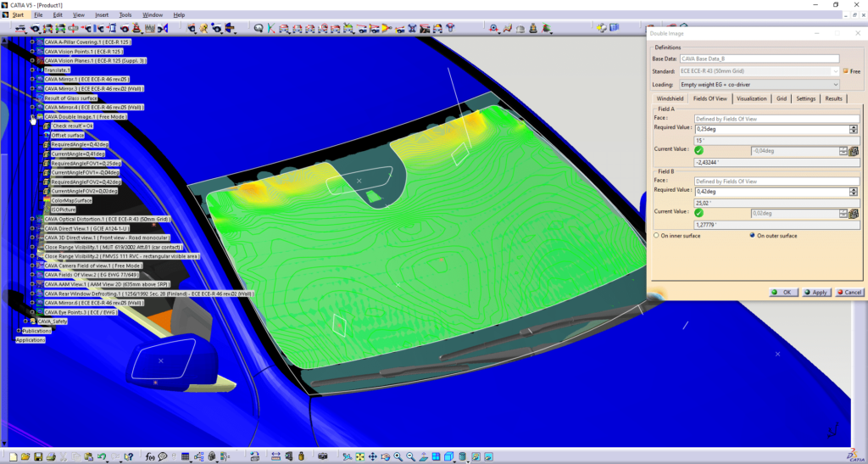Open the Formula f(x) tool

pyautogui.click(x=150, y=457)
